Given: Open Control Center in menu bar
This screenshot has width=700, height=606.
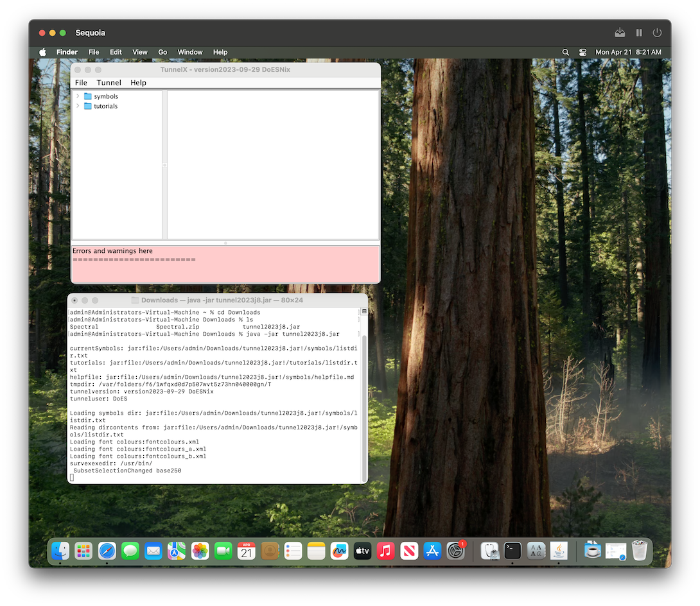Looking at the screenshot, I should tap(582, 52).
